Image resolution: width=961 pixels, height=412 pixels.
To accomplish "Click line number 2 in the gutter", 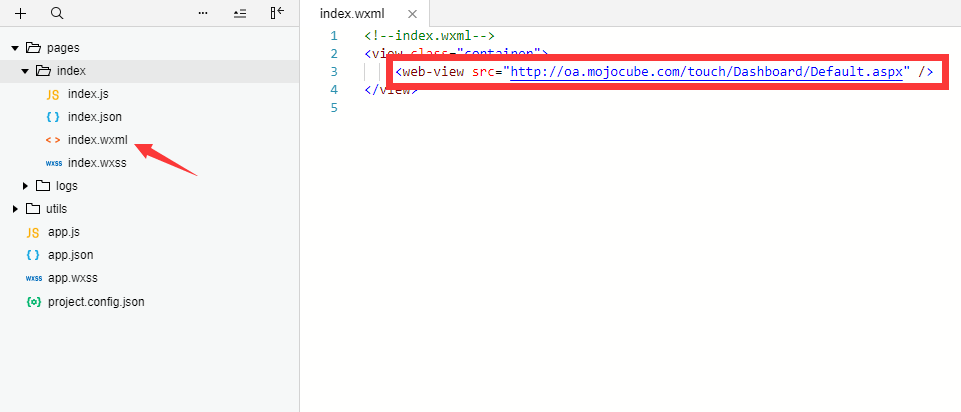I will point(333,54).
